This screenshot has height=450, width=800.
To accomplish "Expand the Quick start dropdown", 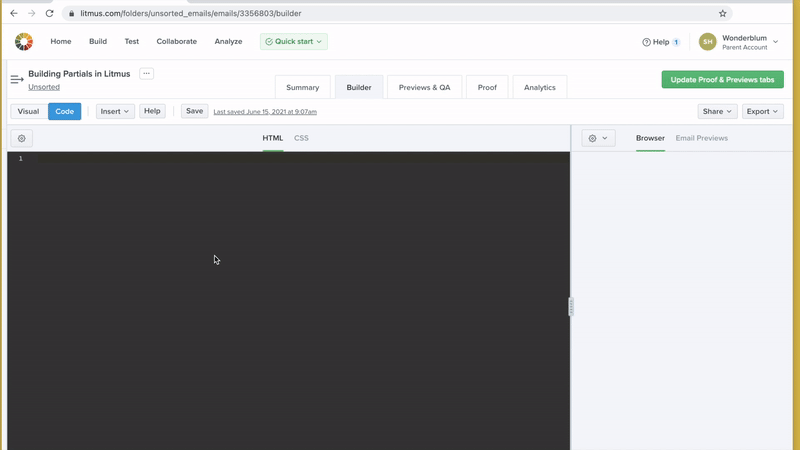I will click(293, 42).
